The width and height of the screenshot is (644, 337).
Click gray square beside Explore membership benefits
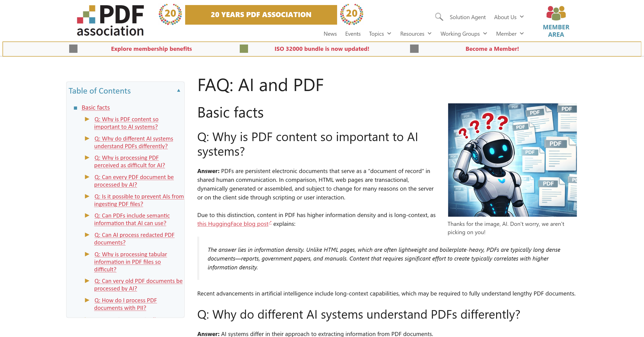(x=73, y=49)
